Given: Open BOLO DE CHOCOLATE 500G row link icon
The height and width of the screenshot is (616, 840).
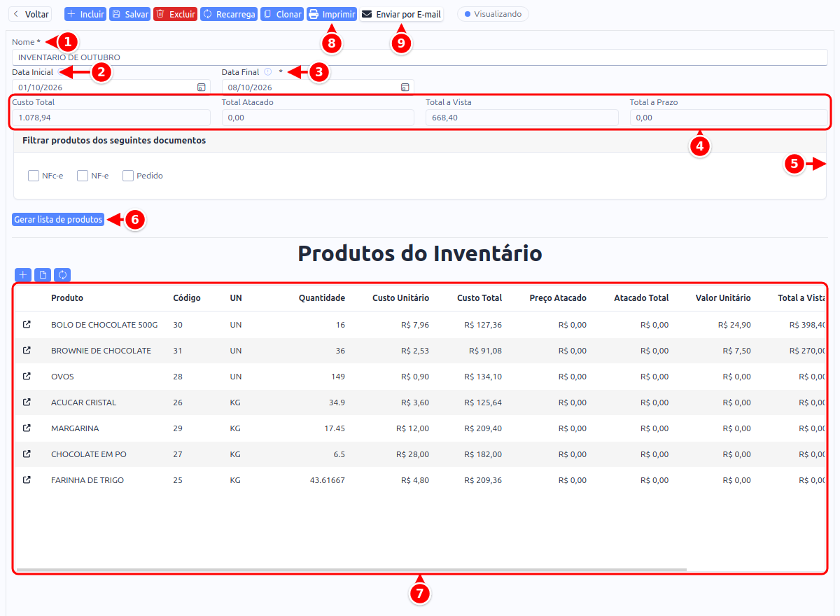Looking at the screenshot, I should pyautogui.click(x=27, y=325).
